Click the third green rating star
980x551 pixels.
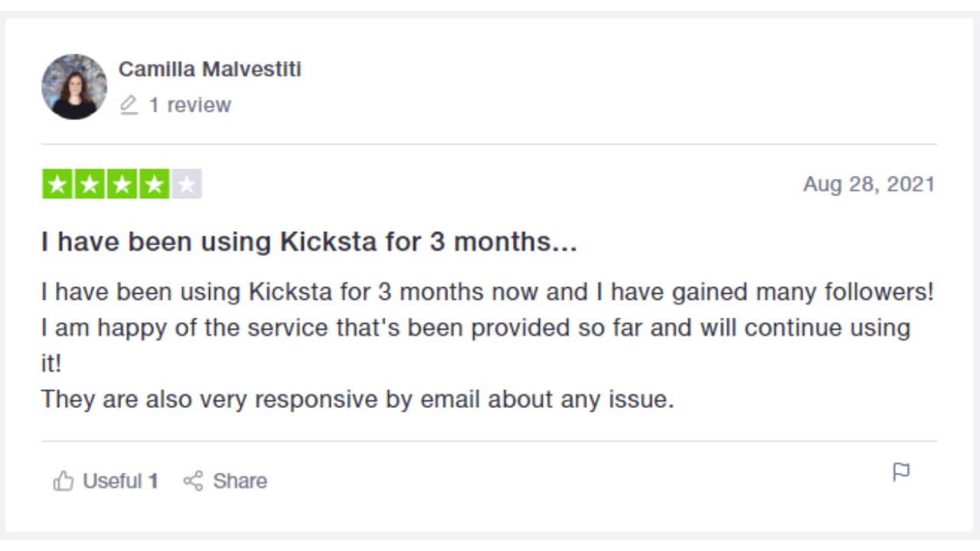[x=122, y=184]
